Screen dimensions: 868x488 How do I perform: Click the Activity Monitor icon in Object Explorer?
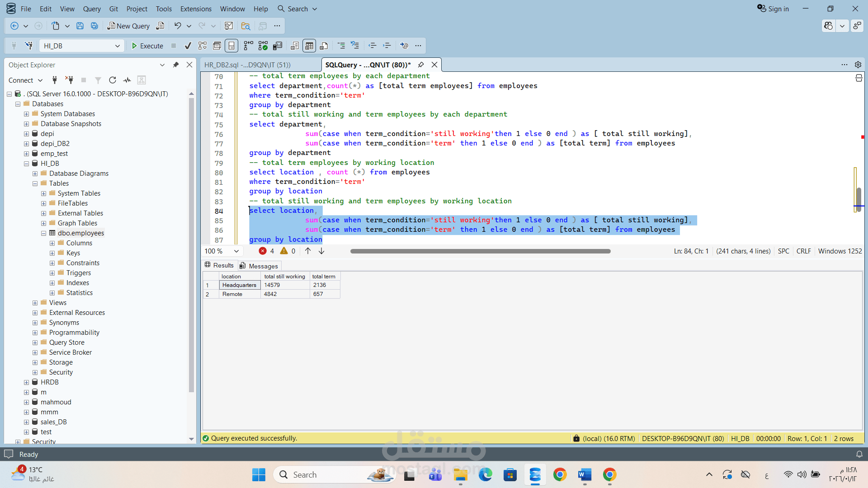point(127,80)
